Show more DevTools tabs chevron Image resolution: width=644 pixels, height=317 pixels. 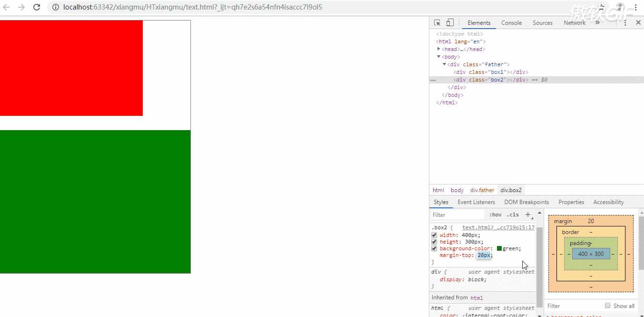pos(598,23)
